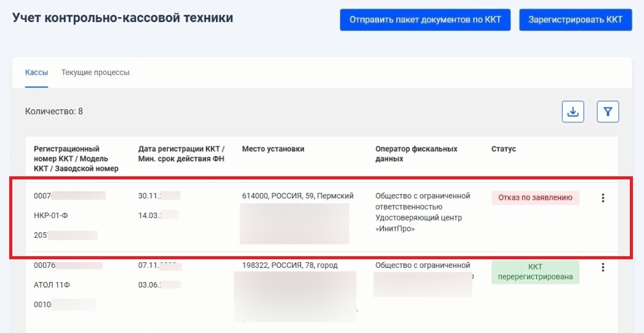Select the НКР-01-Ф model text

(x=51, y=216)
